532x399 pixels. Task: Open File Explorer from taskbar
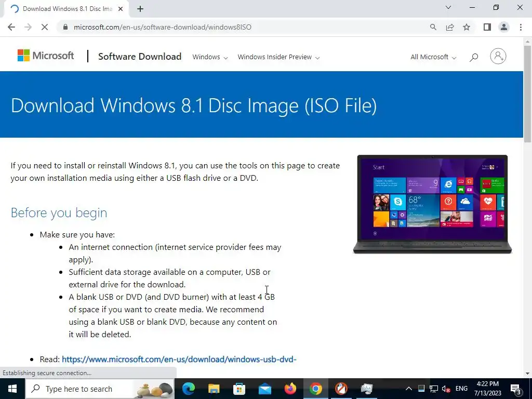coord(214,389)
